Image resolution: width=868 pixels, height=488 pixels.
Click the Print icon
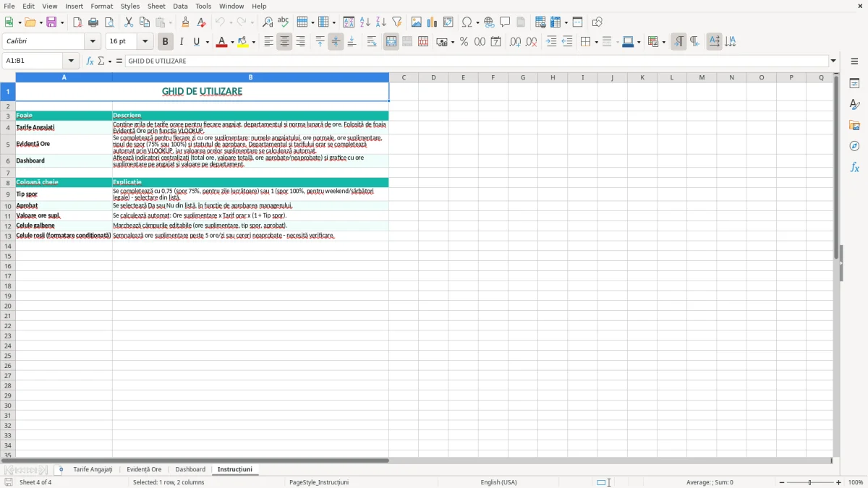click(93, 22)
